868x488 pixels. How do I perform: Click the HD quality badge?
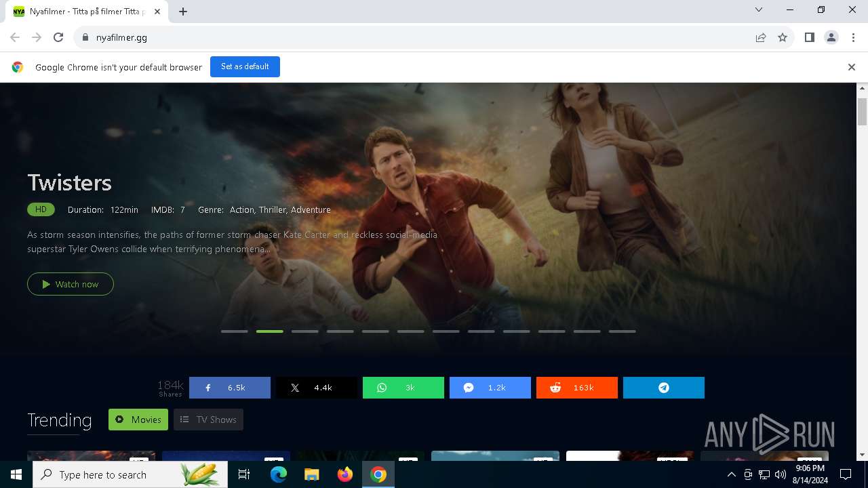coord(41,209)
